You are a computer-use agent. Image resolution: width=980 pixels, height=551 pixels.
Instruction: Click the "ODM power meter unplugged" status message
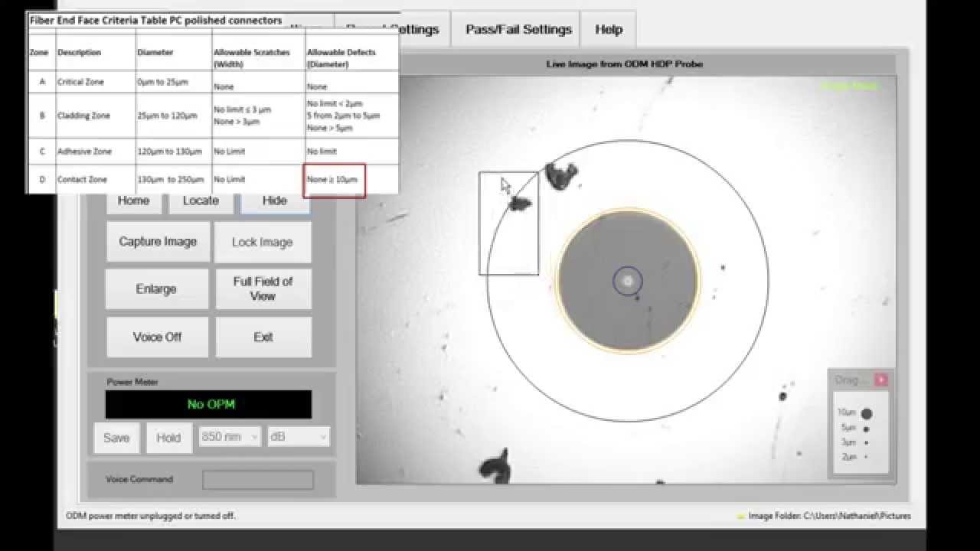151,516
